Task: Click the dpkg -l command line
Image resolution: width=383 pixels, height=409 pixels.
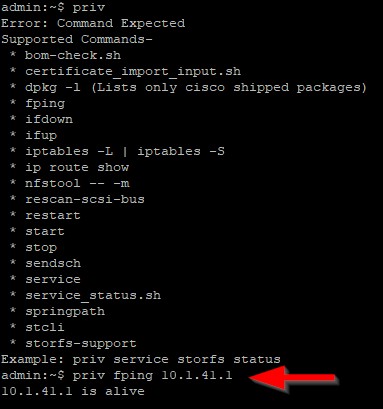Action: coord(196,88)
